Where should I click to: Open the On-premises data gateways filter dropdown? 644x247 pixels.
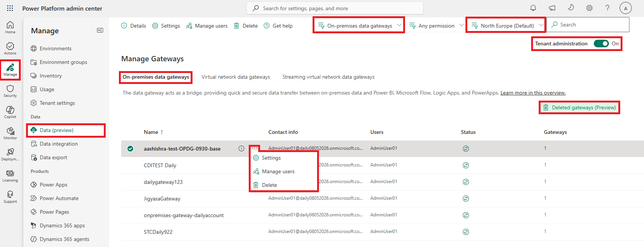pyautogui.click(x=359, y=26)
